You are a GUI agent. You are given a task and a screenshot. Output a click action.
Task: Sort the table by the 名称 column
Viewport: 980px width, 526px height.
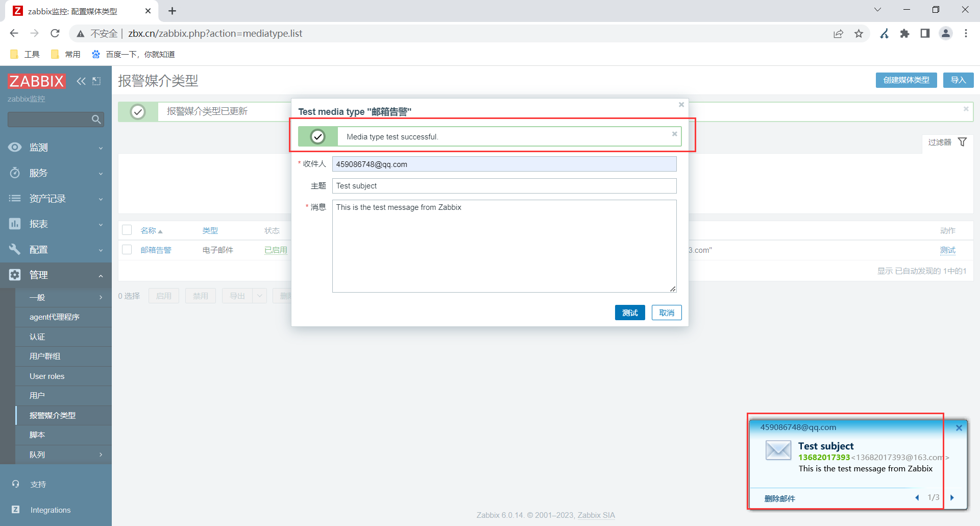[x=151, y=230]
